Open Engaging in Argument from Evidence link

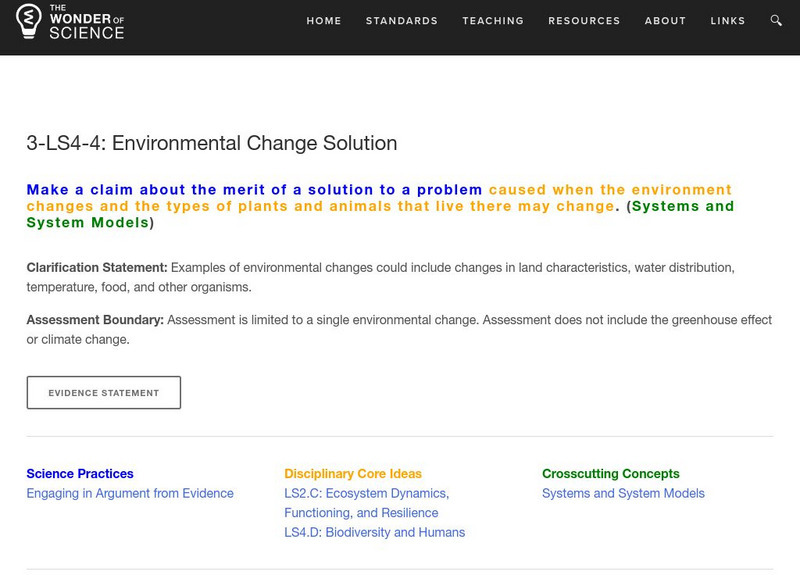point(130,493)
